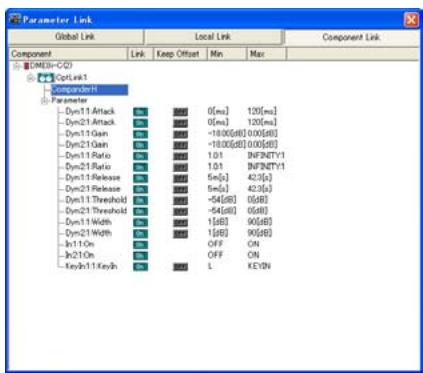Toggle Keep Offset for Dyn2:1:Ratio

point(180,167)
